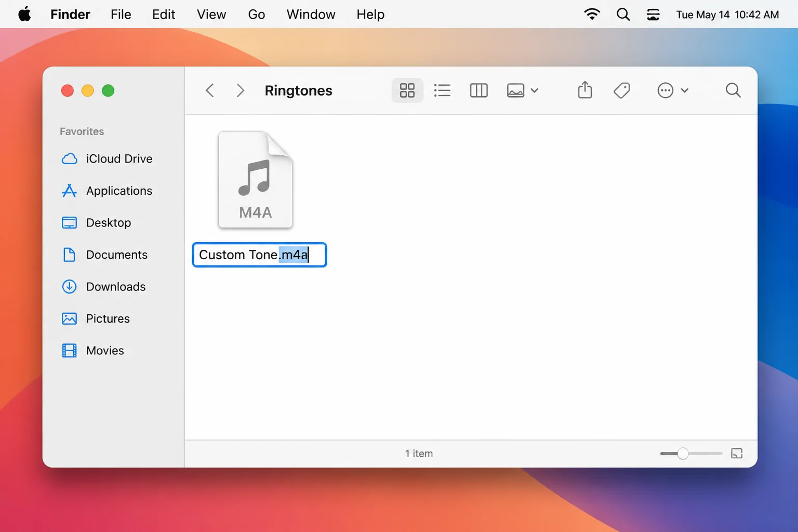Click the Favorites sidebar heading
Image resolution: width=798 pixels, height=532 pixels.
click(x=82, y=131)
